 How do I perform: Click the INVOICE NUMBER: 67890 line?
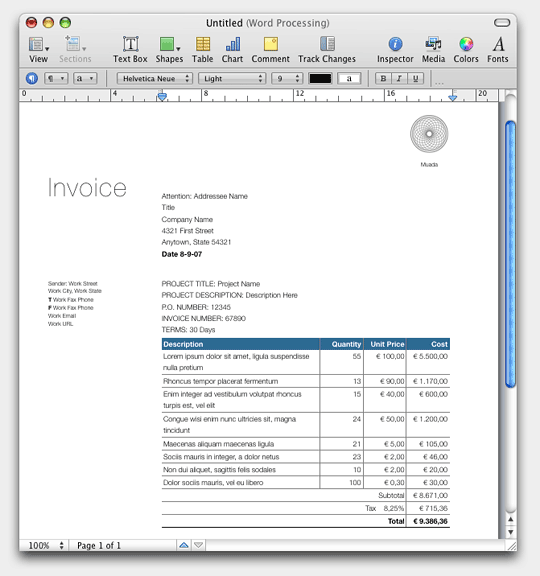[x=204, y=318]
